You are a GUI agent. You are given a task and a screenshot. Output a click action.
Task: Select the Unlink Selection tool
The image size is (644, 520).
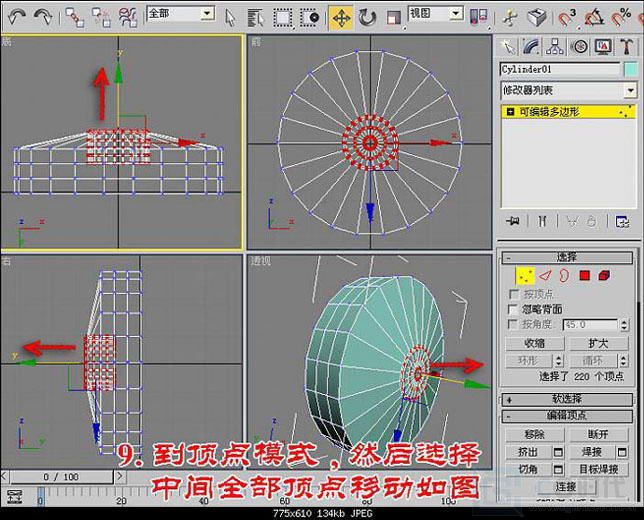click(101, 18)
